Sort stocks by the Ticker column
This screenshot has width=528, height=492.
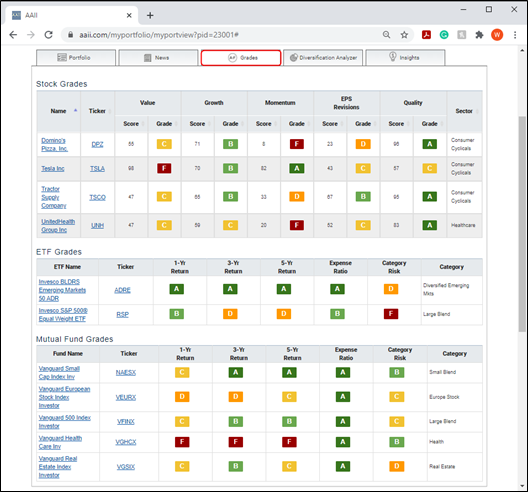97,111
